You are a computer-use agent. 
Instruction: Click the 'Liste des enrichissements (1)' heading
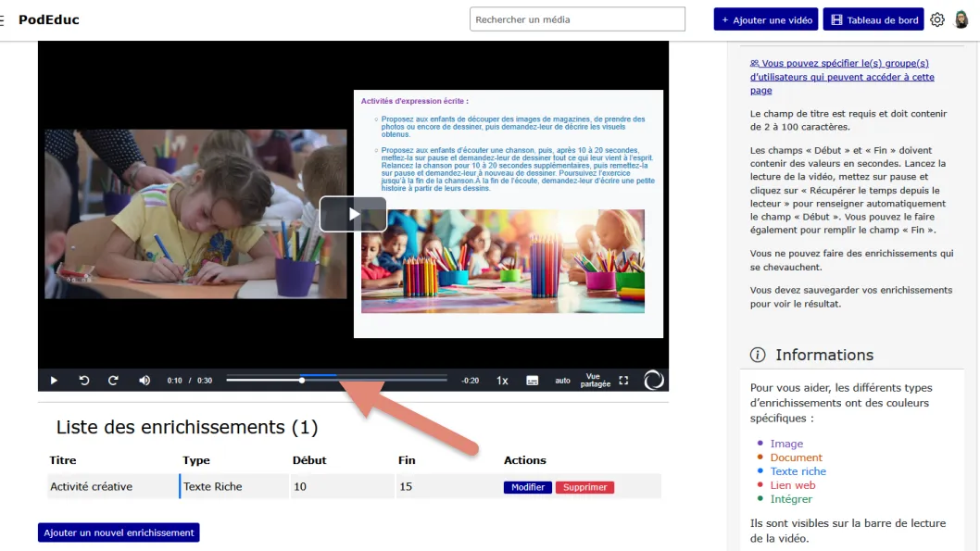tap(187, 427)
